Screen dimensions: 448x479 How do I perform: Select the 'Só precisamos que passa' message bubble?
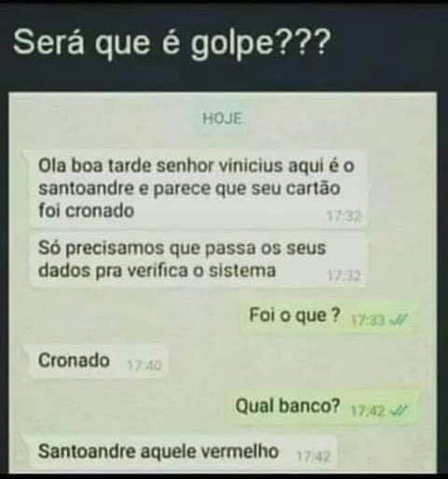point(198,260)
